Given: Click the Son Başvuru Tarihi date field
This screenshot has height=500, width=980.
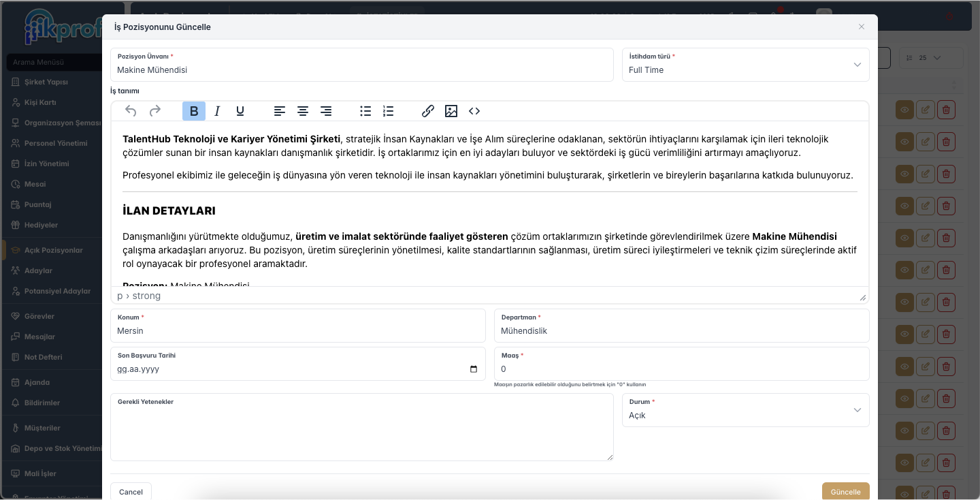Looking at the screenshot, I should tap(298, 364).
